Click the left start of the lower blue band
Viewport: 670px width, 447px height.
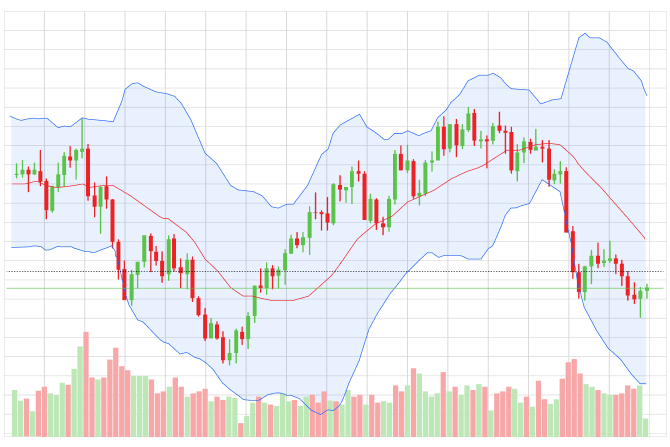tap(11, 247)
